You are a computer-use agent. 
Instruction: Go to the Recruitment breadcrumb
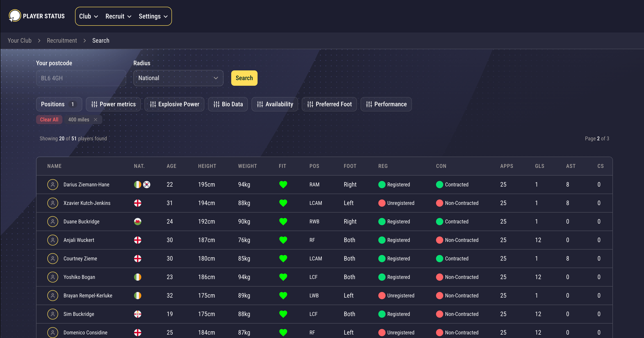coord(62,41)
